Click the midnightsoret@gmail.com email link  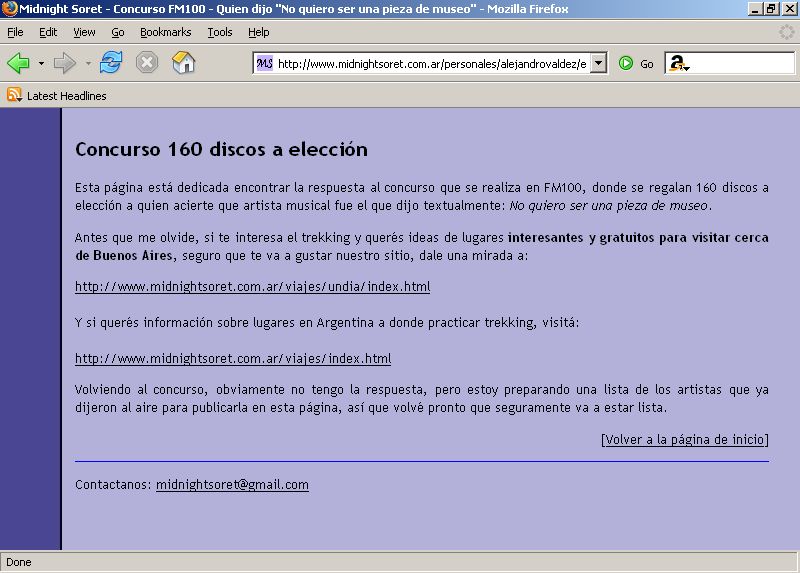tap(232, 484)
